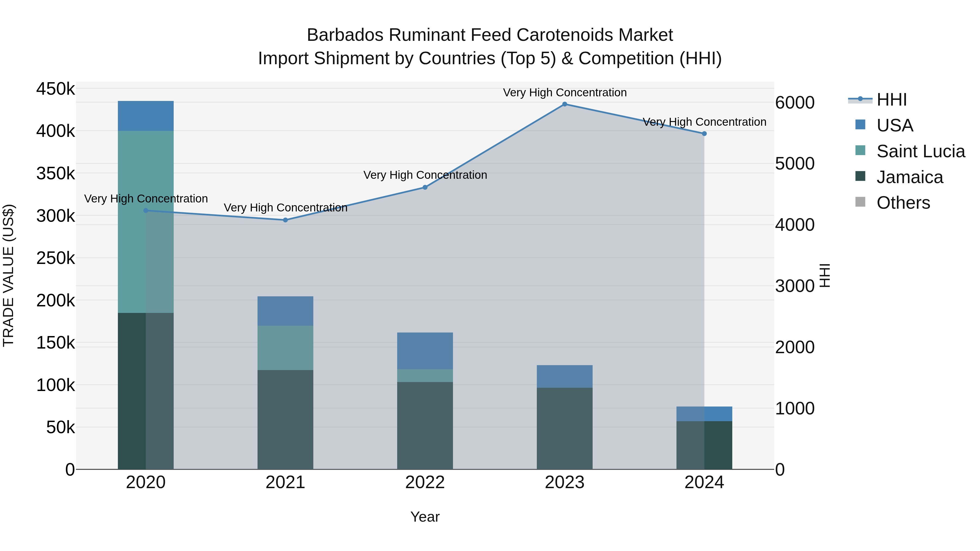Click the 2020 Jamaica bar segment

tap(146, 391)
